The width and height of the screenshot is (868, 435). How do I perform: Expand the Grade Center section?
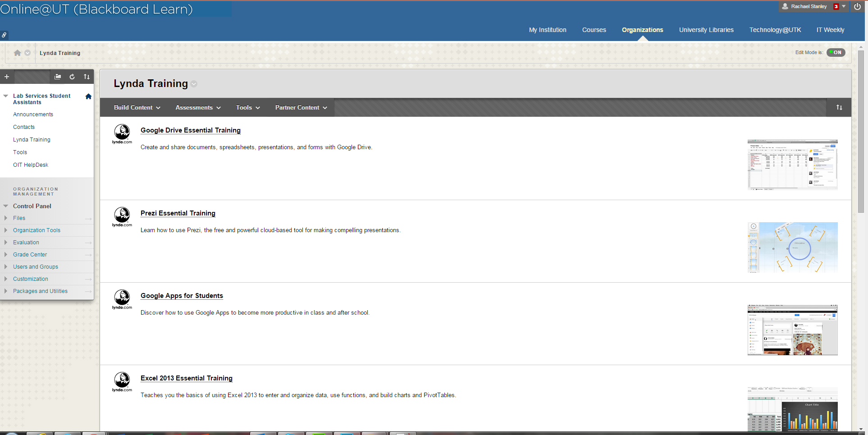pyautogui.click(x=6, y=255)
